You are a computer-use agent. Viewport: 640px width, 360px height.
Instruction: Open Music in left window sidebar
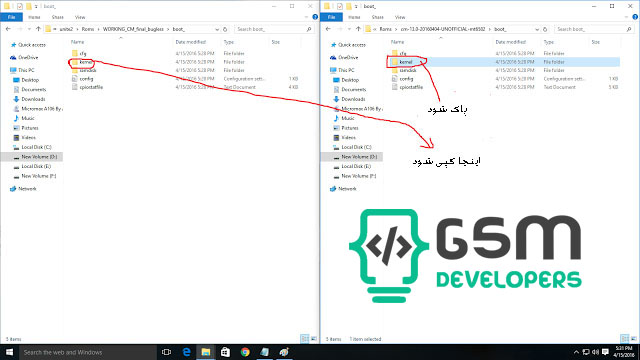(24, 118)
